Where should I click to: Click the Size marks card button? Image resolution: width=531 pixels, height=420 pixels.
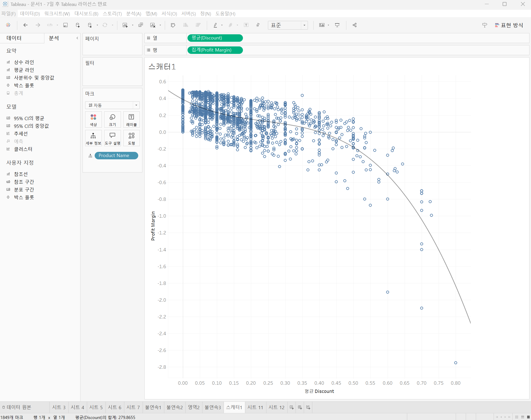coord(112,120)
